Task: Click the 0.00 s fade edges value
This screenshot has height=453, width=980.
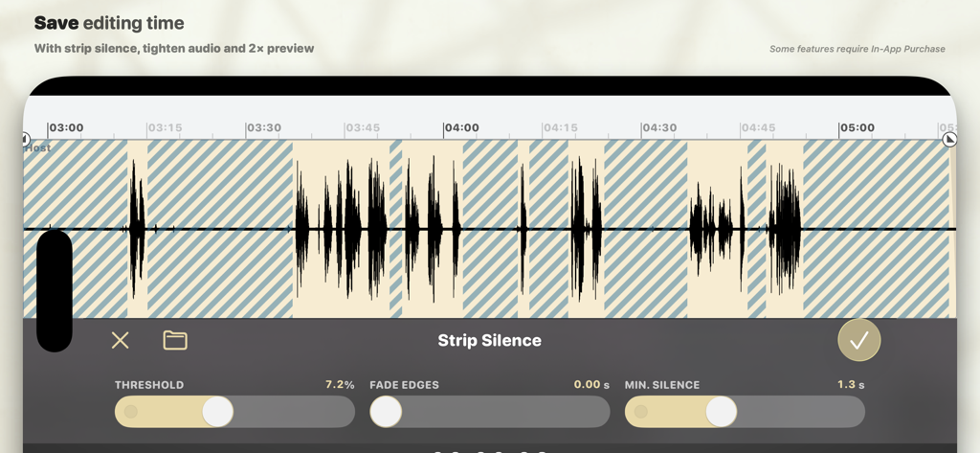Action: pyautogui.click(x=591, y=384)
